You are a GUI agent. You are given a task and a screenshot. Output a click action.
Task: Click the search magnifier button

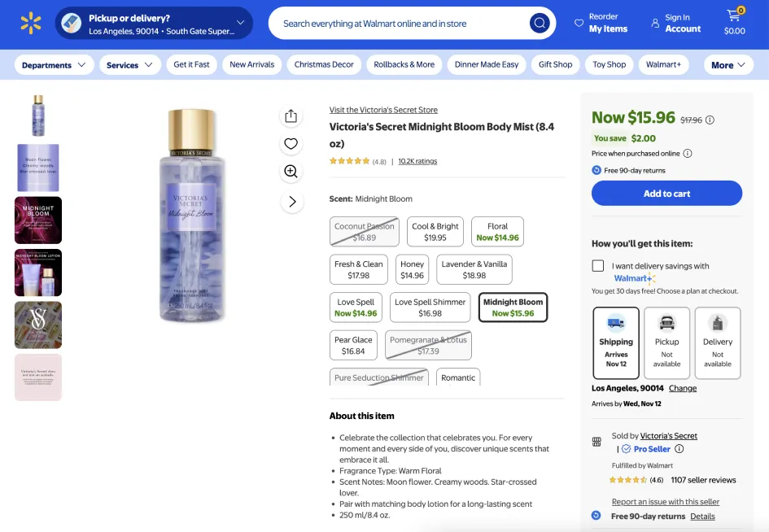pyautogui.click(x=539, y=24)
